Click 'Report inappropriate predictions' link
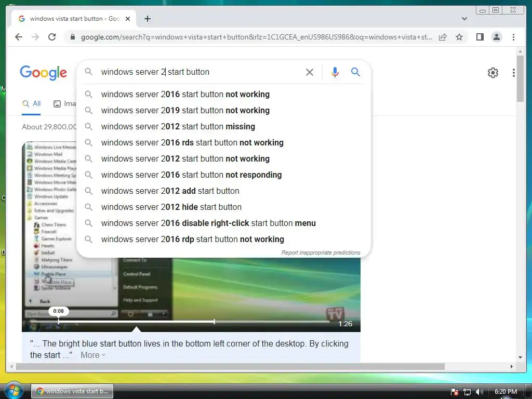This screenshot has width=532, height=399. 321,253
